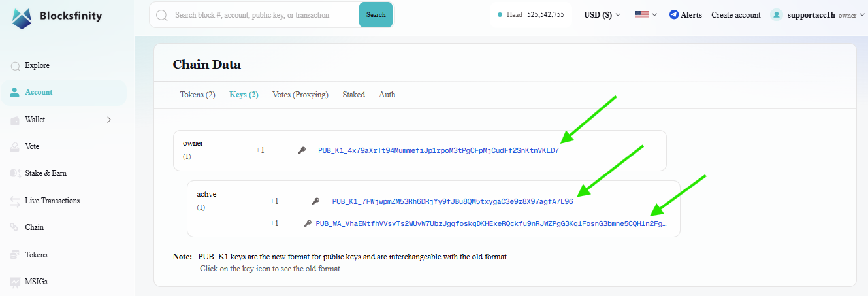This screenshot has height=296, width=868.
Task: Open active key PUB_K1_7FWjwpmZM53 link
Action: click(x=453, y=201)
